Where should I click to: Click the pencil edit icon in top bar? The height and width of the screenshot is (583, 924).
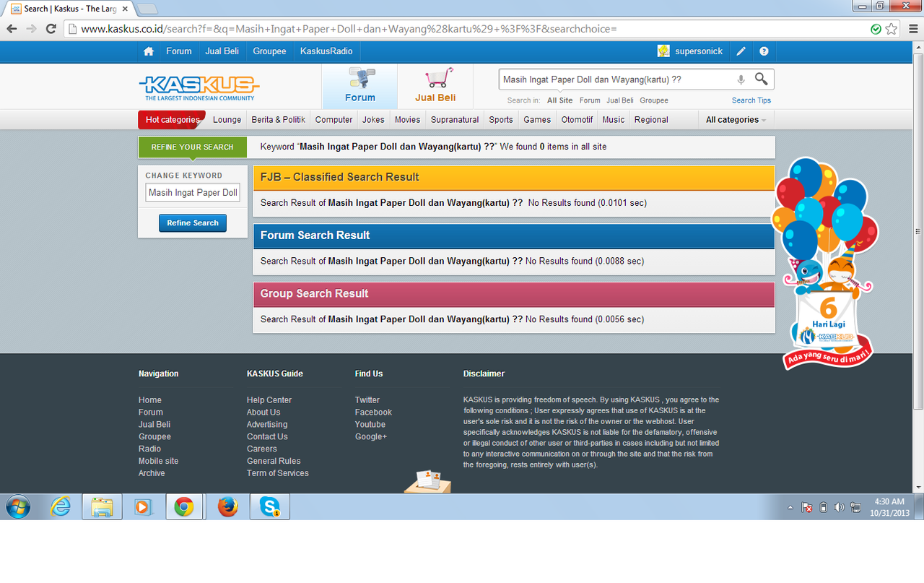(741, 51)
